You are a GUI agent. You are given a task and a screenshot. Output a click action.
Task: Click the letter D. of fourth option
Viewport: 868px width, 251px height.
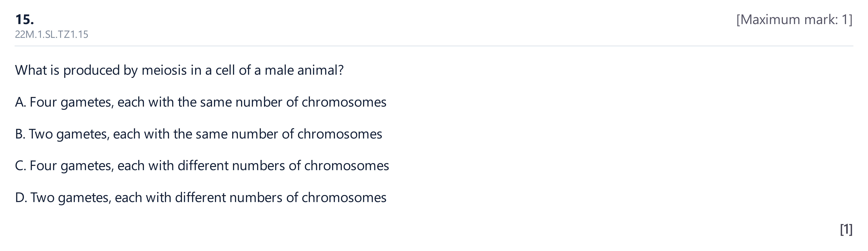pos(21,197)
